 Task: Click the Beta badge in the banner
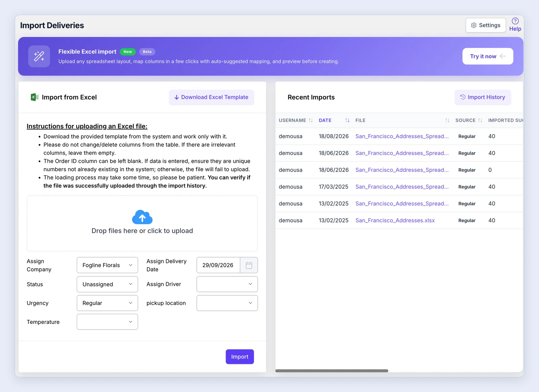147,52
